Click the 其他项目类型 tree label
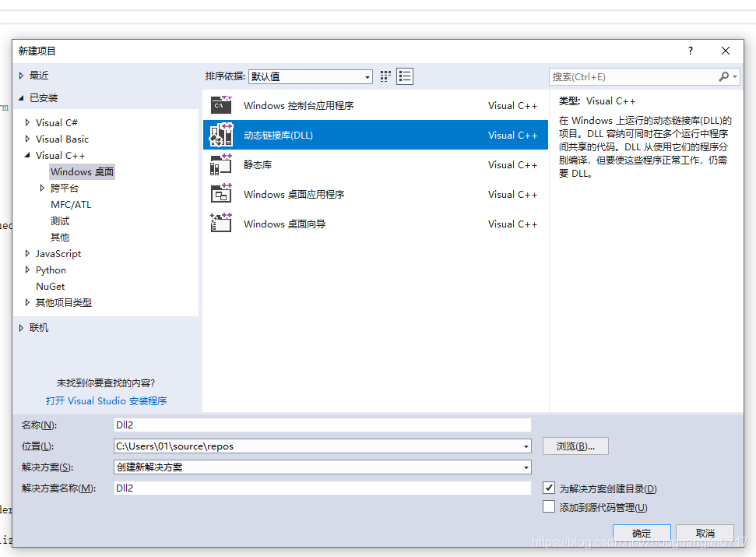Screen dimensions: 756x557 pyautogui.click(x=64, y=302)
